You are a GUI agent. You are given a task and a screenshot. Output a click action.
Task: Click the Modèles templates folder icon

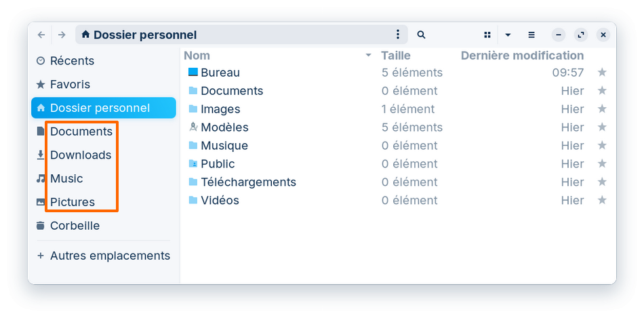point(193,127)
